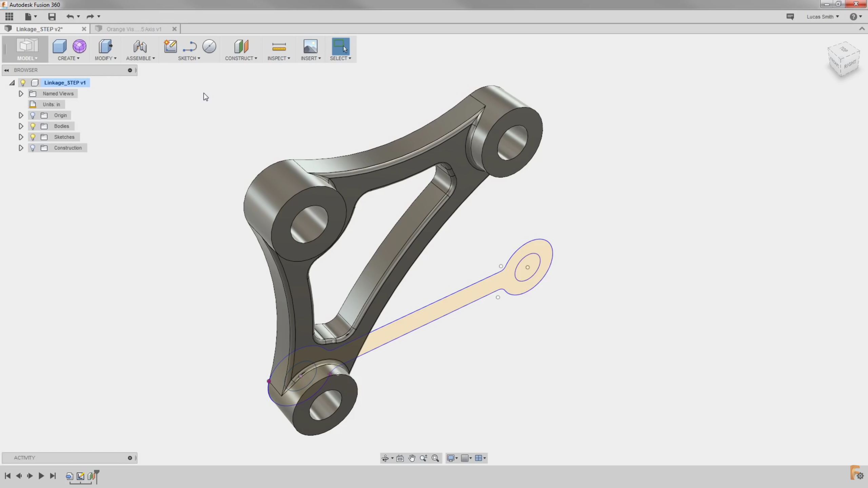Viewport: 868px width, 488px height.
Task: Close the Orange Vis...5 Axis v1 tab
Action: coord(174,29)
